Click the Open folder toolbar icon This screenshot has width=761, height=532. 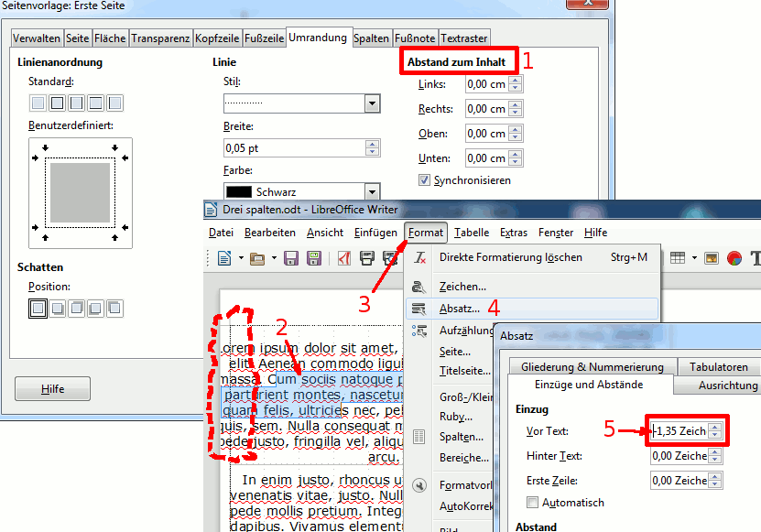pyautogui.click(x=257, y=258)
